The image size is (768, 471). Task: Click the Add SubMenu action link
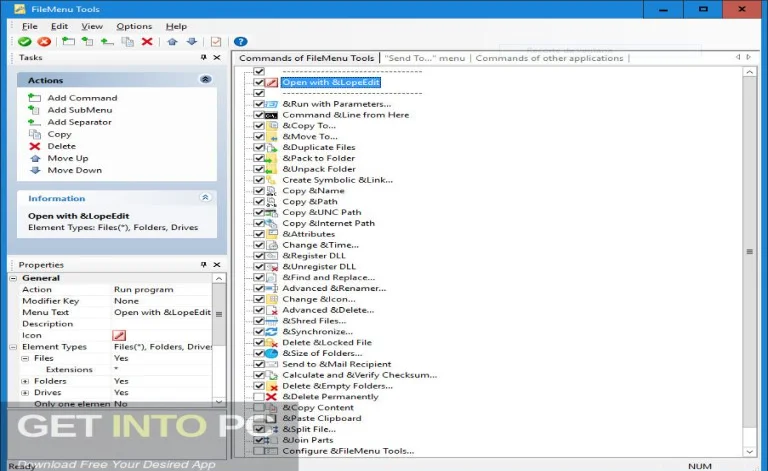click(x=80, y=110)
